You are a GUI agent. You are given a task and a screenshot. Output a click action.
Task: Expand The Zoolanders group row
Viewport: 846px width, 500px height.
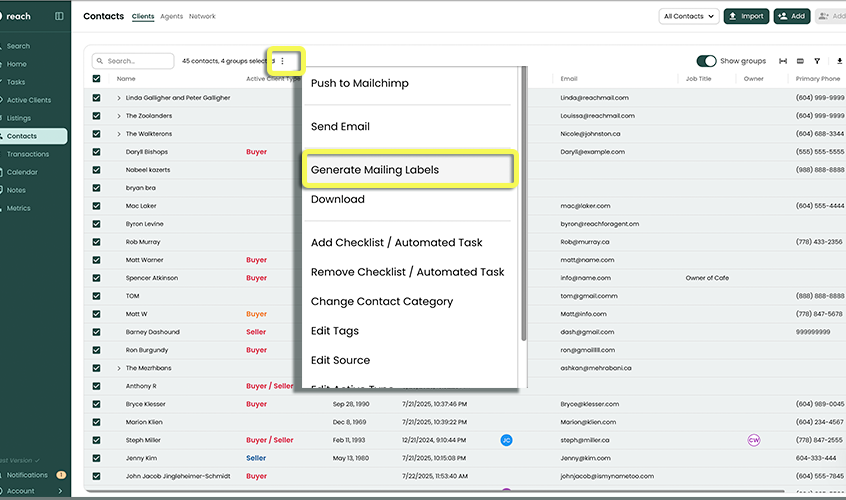coord(119,116)
